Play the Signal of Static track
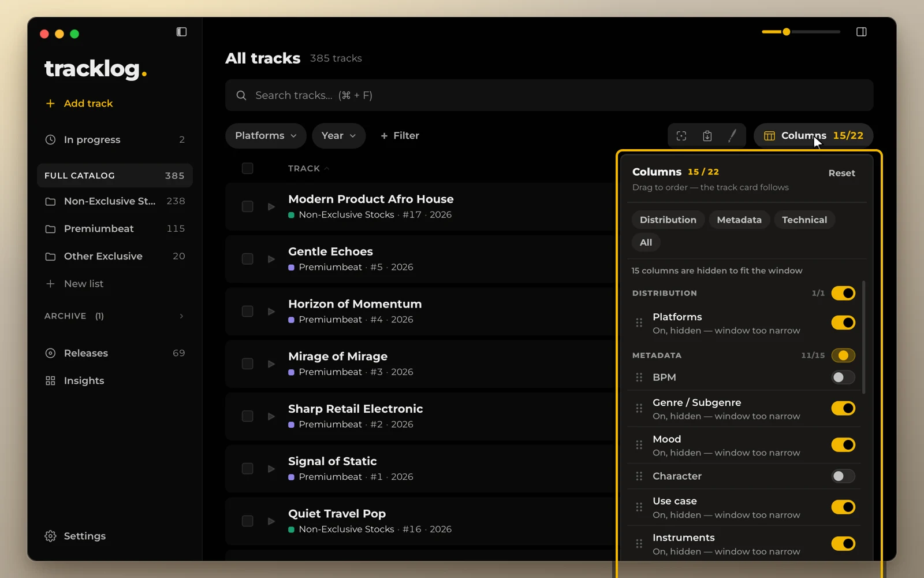Screen dimensions: 924x578 point(271,469)
